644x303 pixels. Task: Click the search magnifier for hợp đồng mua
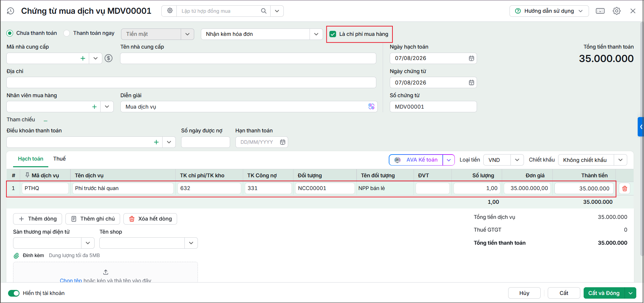click(264, 11)
